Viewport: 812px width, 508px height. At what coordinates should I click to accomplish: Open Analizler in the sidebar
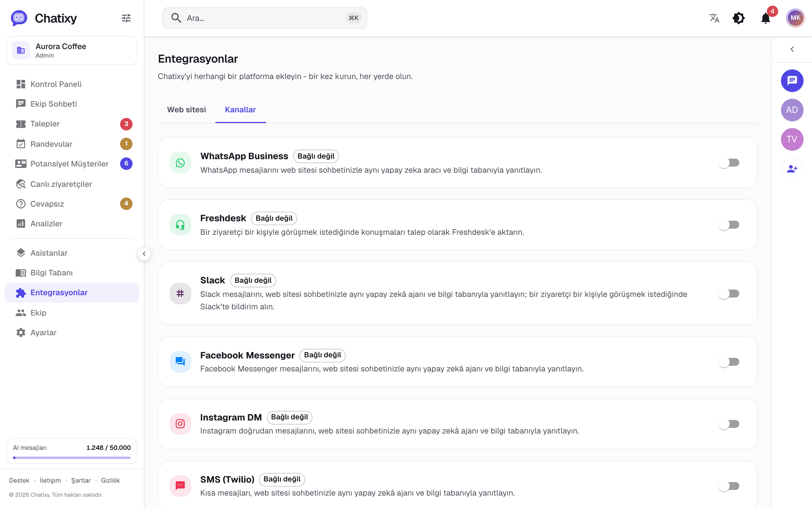[x=72, y=224]
